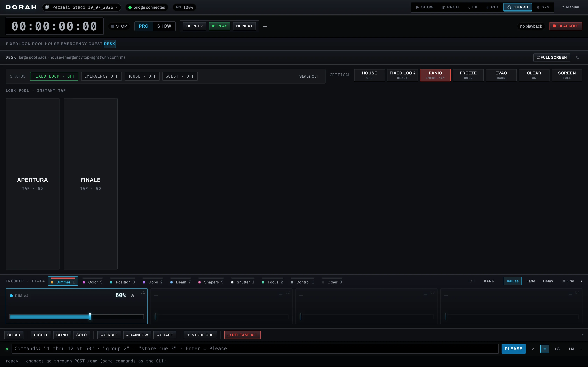Image resolution: width=588 pixels, height=367 pixels.
Task: Toggle the FIXED LOOK OFF status chip
Action: [54, 76]
